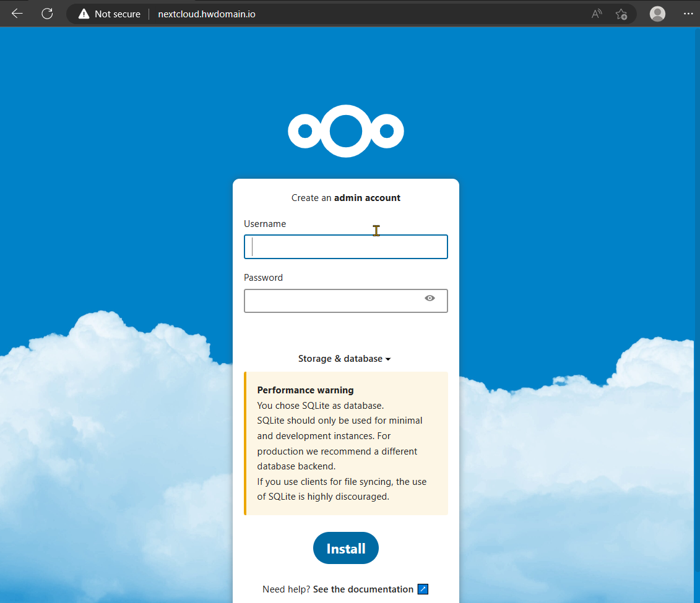Expand the Storage & database section

[340, 359]
